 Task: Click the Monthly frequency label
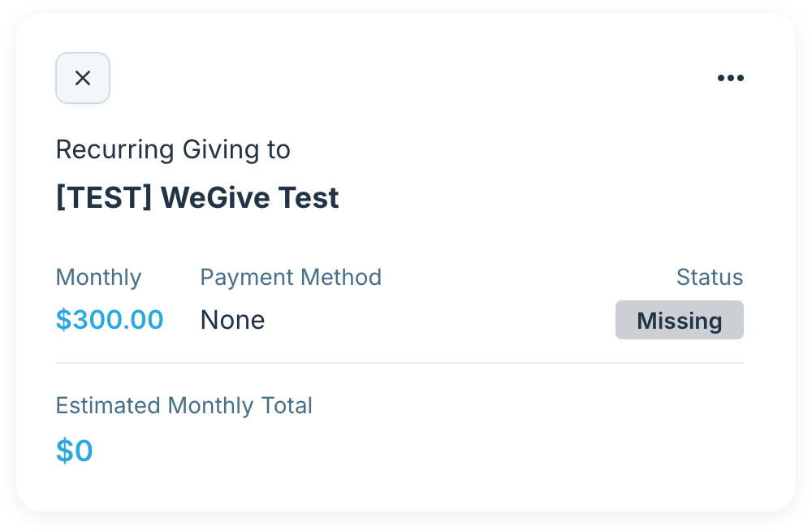point(98,277)
